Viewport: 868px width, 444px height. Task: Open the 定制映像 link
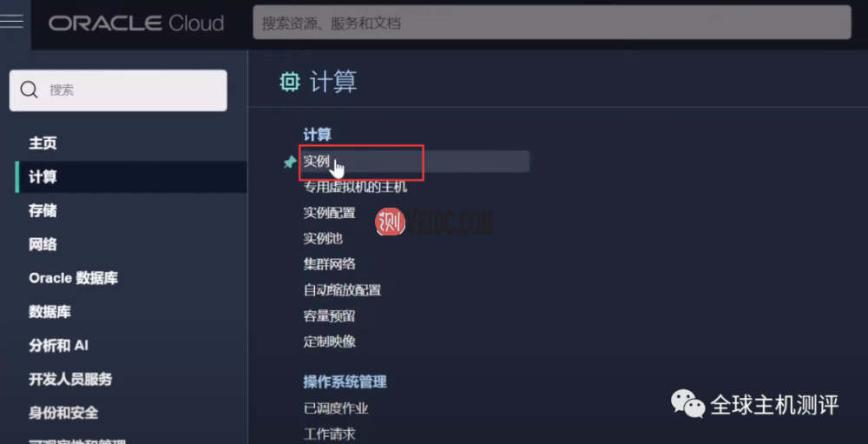click(x=329, y=341)
